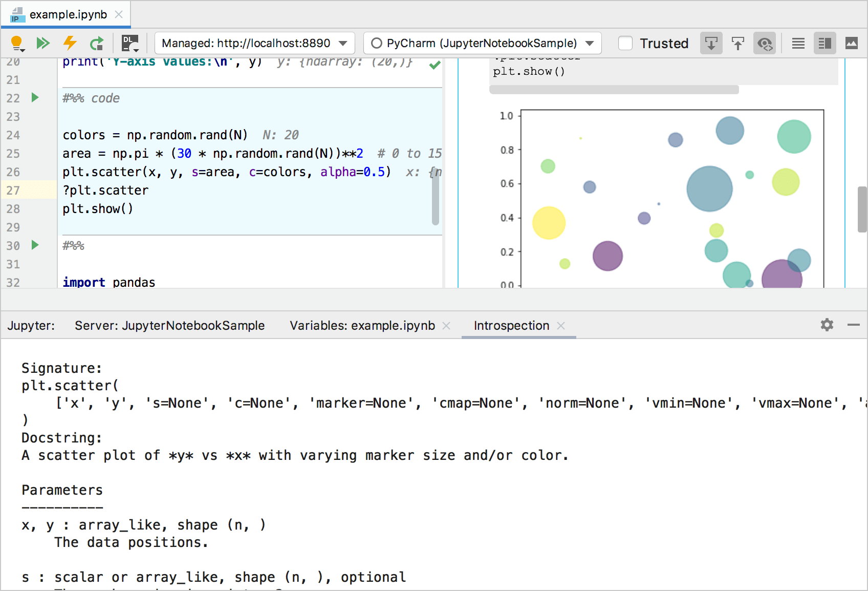Run the cell at line 22 gutter arrow
Screen dimensions: 868x591
pyautogui.click(x=34, y=98)
